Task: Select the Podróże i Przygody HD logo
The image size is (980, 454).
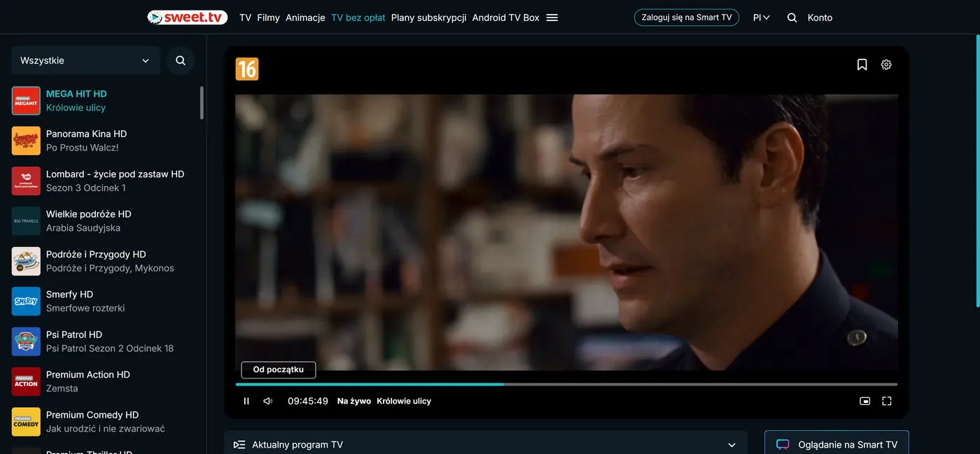Action: [26, 261]
